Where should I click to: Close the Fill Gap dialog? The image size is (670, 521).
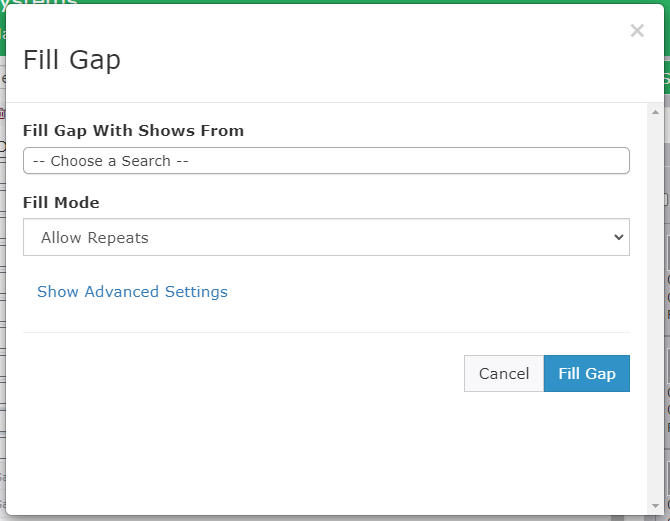637,31
